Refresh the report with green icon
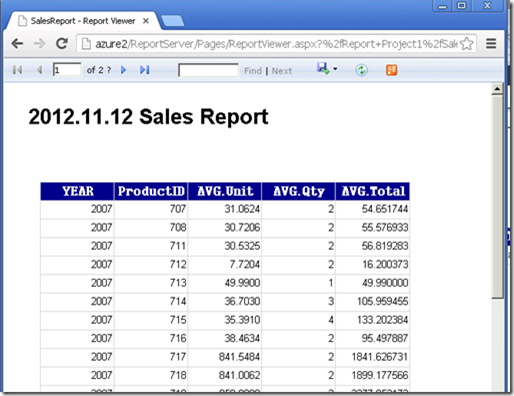 pos(361,70)
